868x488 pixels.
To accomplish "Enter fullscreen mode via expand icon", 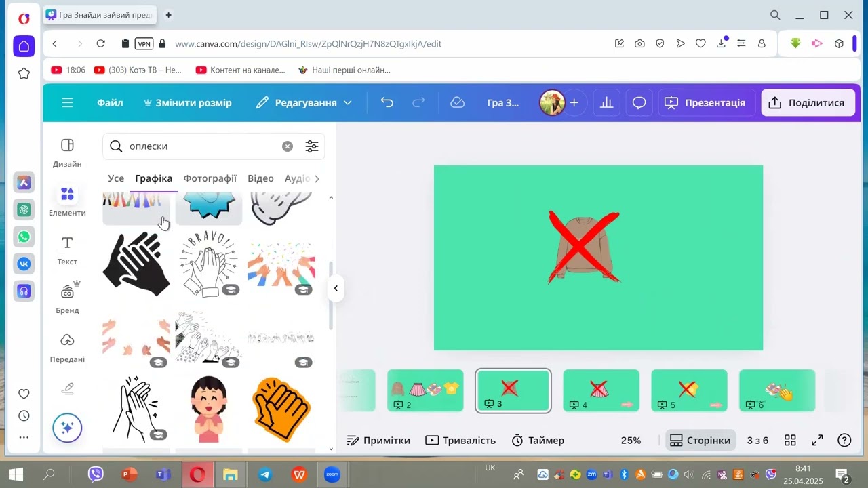I will [818, 441].
